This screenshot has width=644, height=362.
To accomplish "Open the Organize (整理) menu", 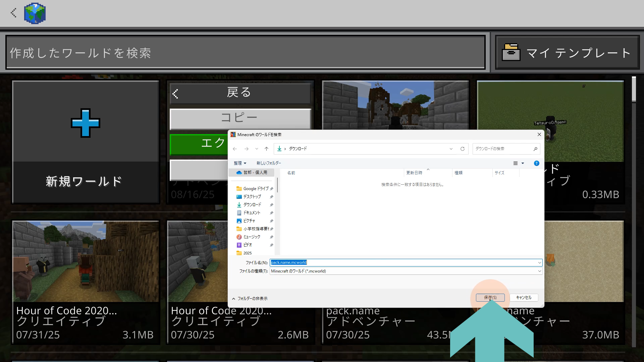I will pyautogui.click(x=240, y=163).
